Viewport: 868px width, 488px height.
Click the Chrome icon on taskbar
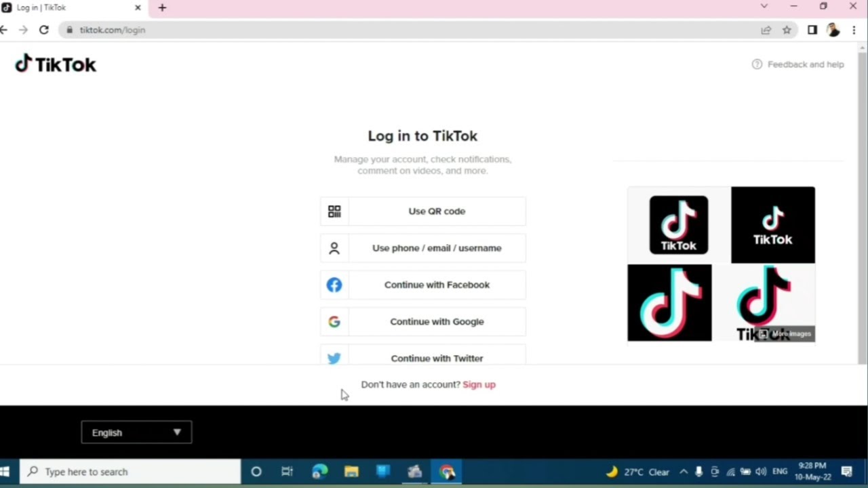tap(447, 472)
